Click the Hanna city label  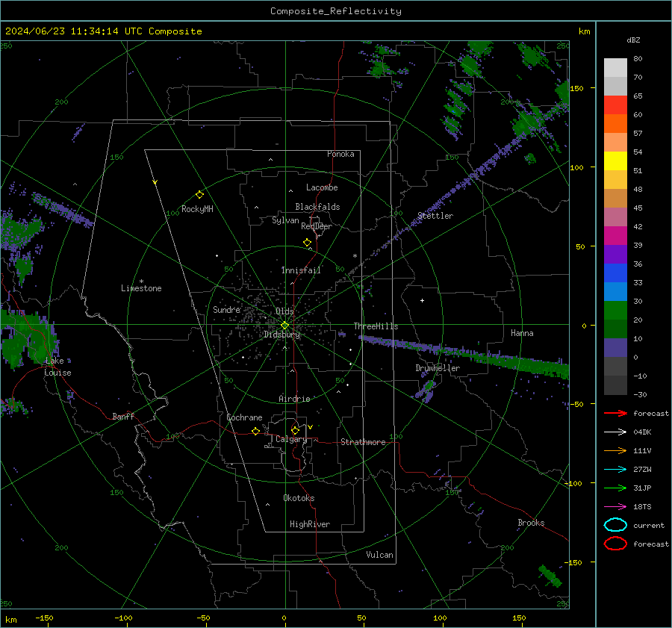[x=522, y=333]
